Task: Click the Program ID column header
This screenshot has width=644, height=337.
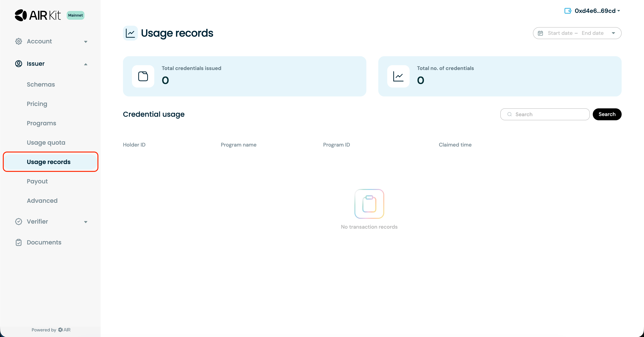Action: point(337,145)
